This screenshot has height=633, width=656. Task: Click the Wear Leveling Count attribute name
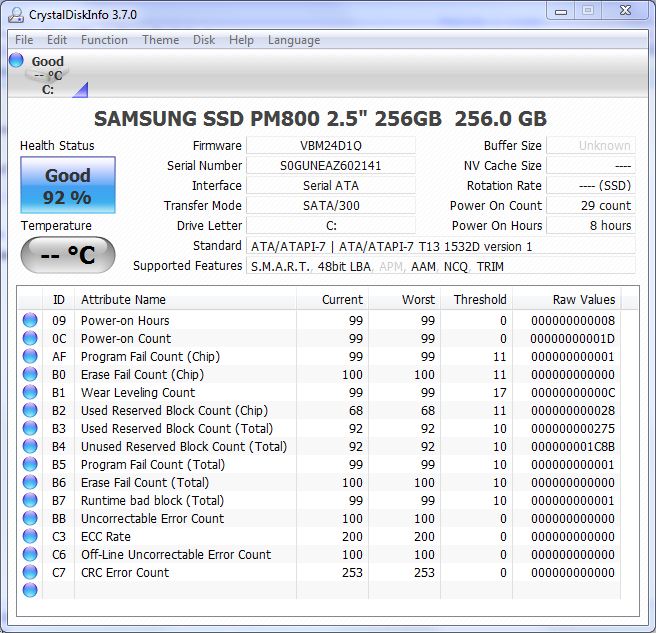(138, 392)
